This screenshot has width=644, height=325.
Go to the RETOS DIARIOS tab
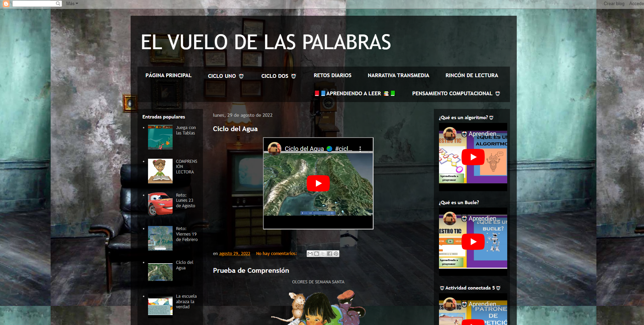[x=332, y=75]
